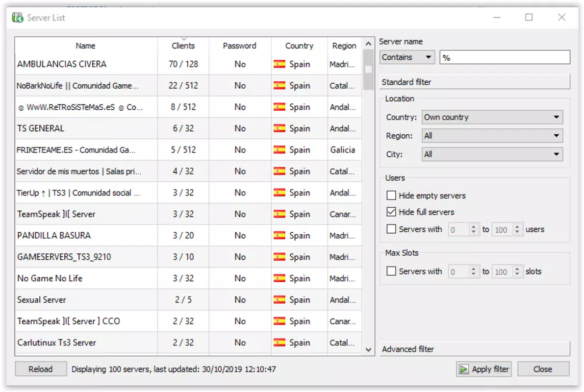Screen dimensions: 584x392
Task: Click the Spain flag in AMBULANCIAS CIVERA row
Action: pyautogui.click(x=279, y=64)
